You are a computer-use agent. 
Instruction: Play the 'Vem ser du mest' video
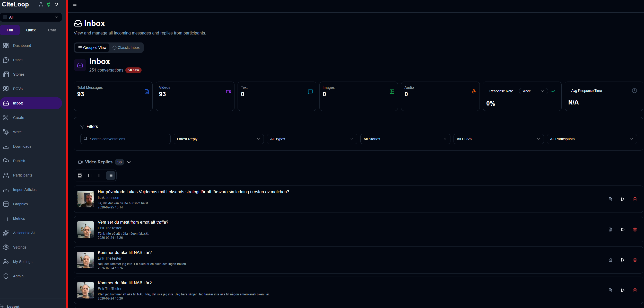click(x=623, y=230)
